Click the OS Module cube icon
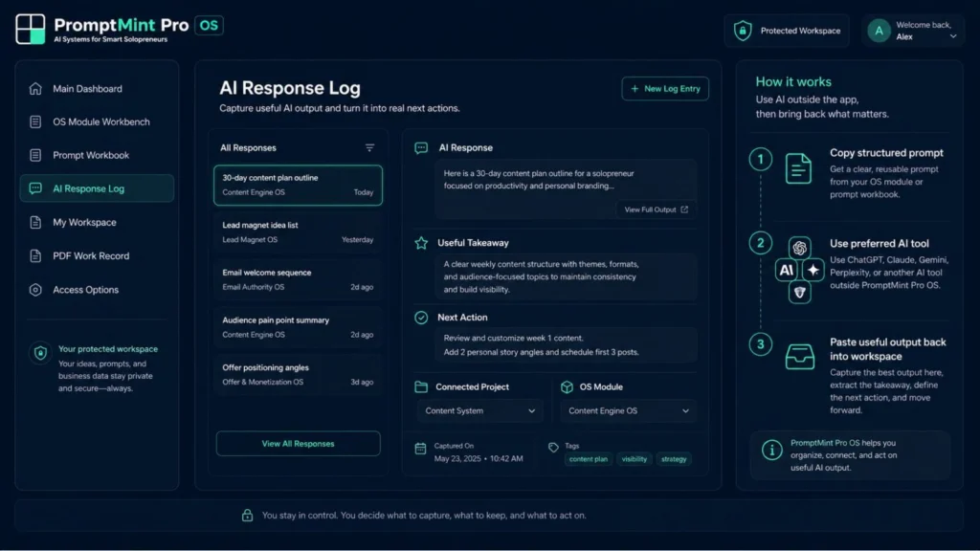980x551 pixels. 567,386
